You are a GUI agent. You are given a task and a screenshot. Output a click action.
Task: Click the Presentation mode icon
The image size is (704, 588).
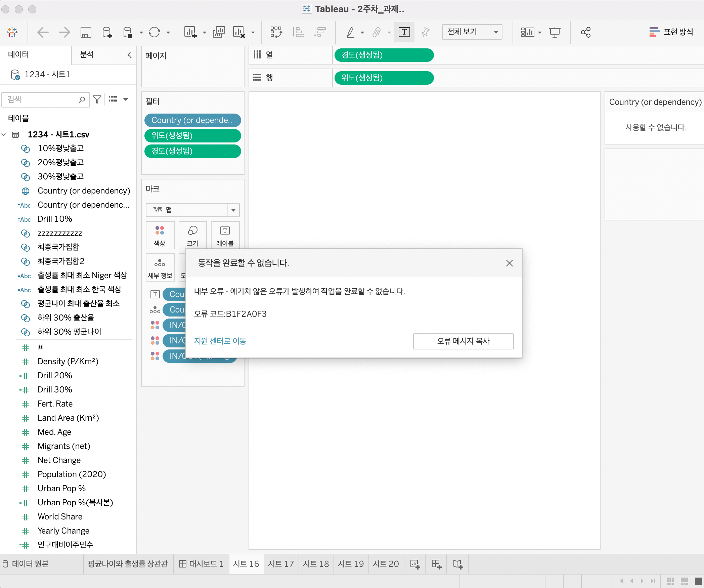tap(555, 32)
